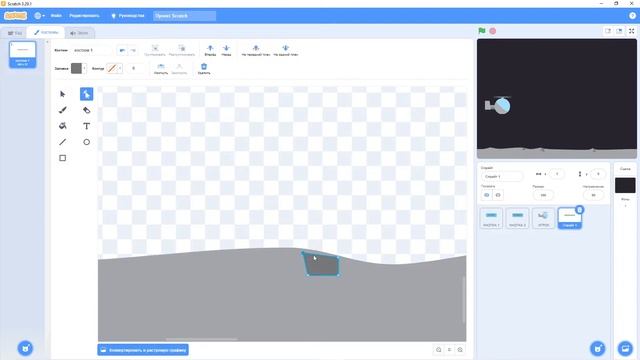640x360 pixels.
Task: Select the Rectangle tool
Action: tap(62, 158)
